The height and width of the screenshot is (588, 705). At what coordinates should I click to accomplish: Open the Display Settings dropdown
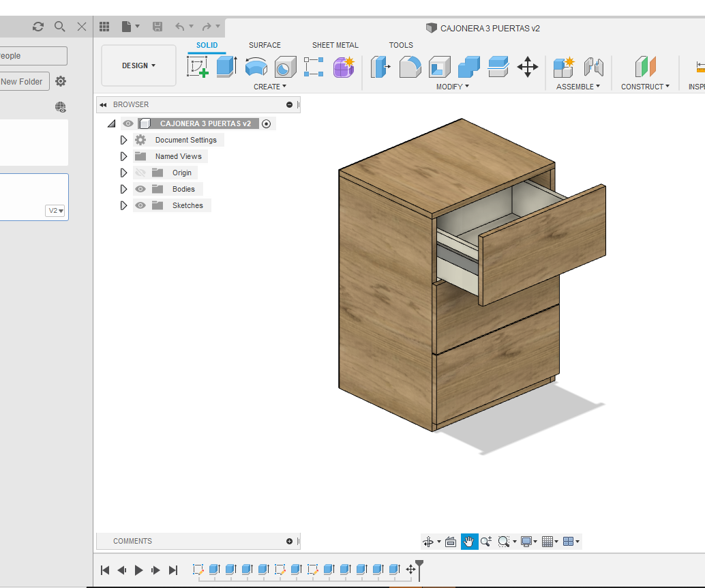tap(528, 541)
